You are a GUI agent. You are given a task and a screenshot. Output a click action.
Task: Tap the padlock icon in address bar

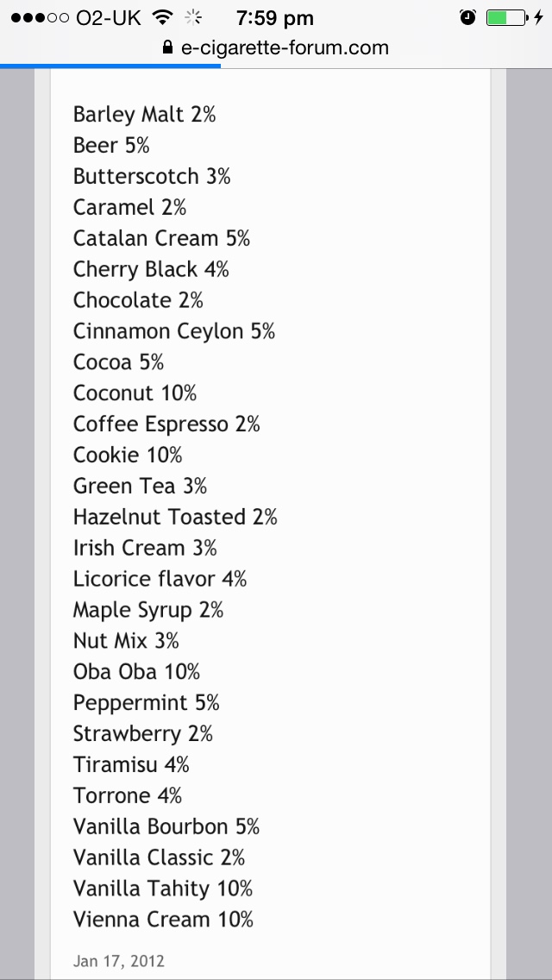(x=168, y=48)
